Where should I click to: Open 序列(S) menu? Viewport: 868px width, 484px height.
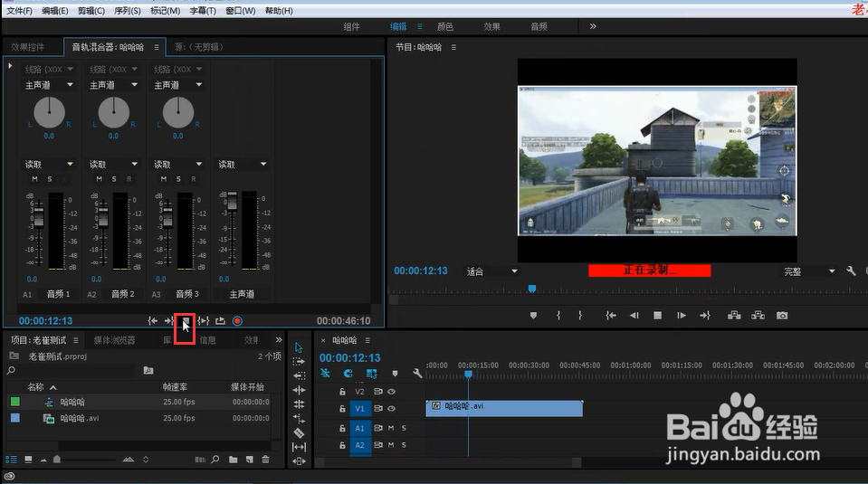tap(128, 11)
